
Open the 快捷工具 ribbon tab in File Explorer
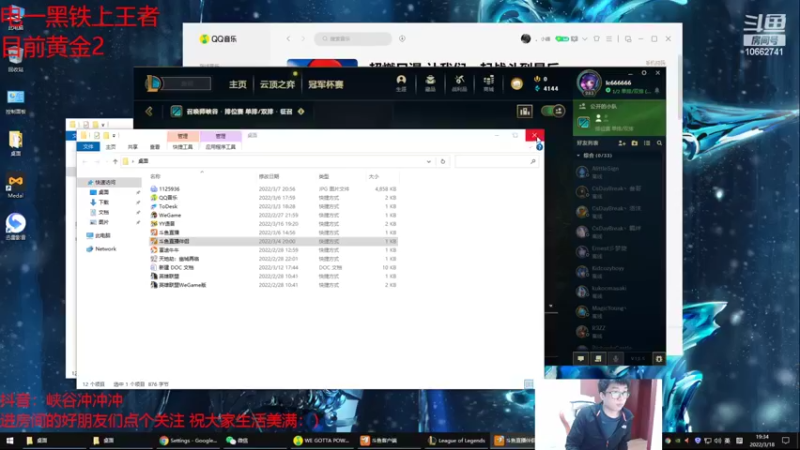183,147
